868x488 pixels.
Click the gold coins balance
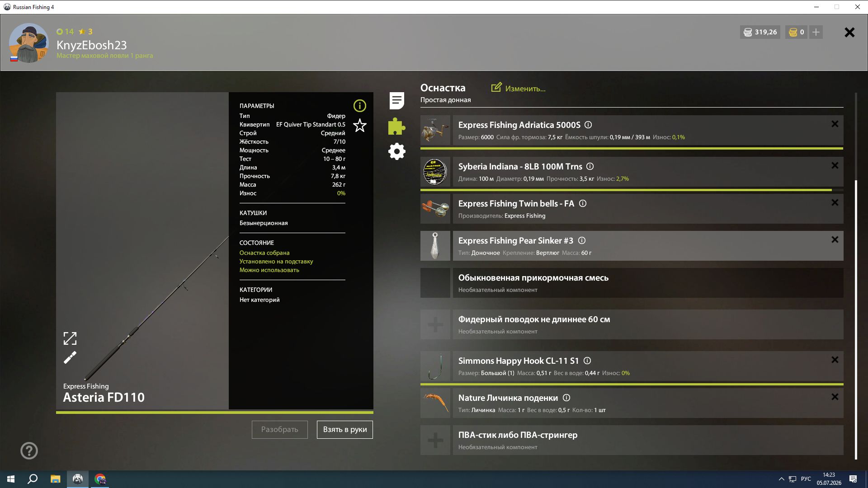[x=796, y=32]
